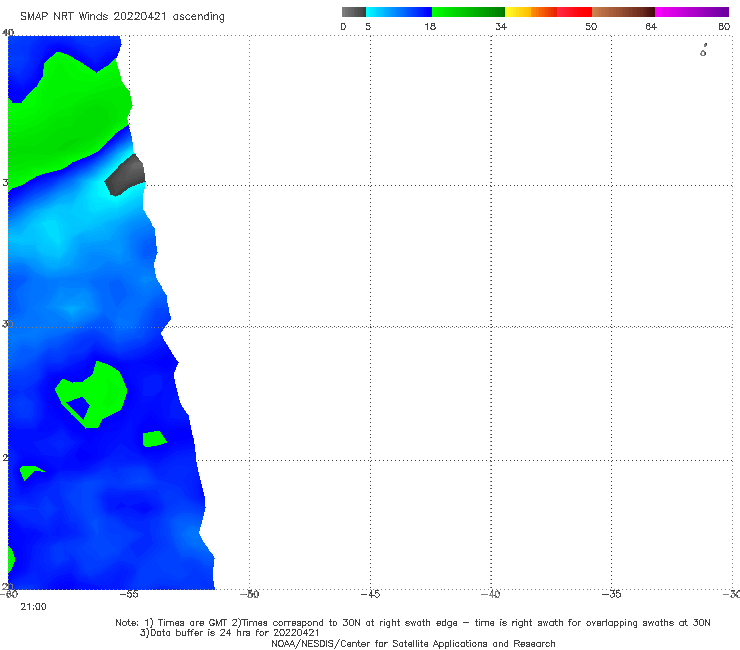Click the 'Note: 1) Times are GMT' line

413,623
